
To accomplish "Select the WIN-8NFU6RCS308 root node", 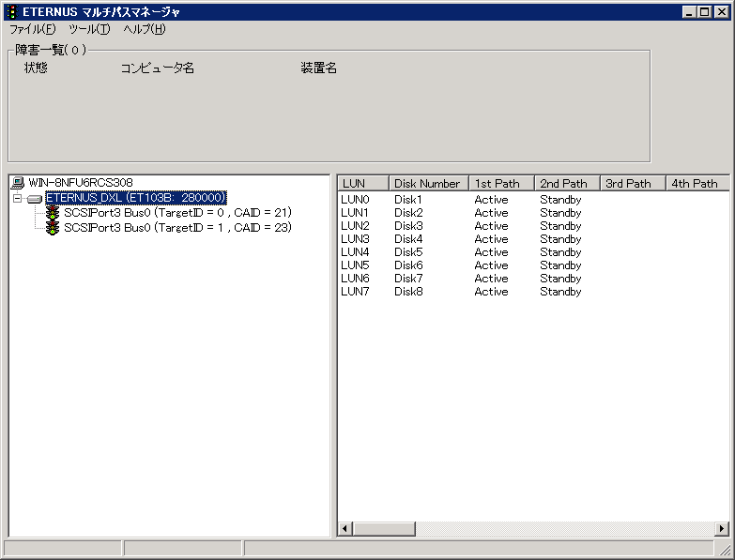I will point(81,182).
